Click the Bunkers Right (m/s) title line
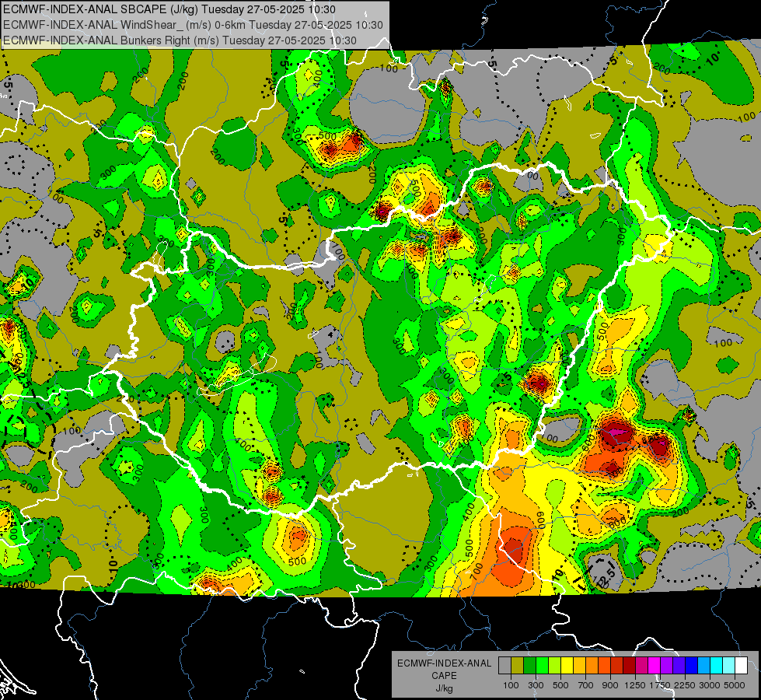This screenshot has width=761, height=700. pyautogui.click(x=180, y=40)
